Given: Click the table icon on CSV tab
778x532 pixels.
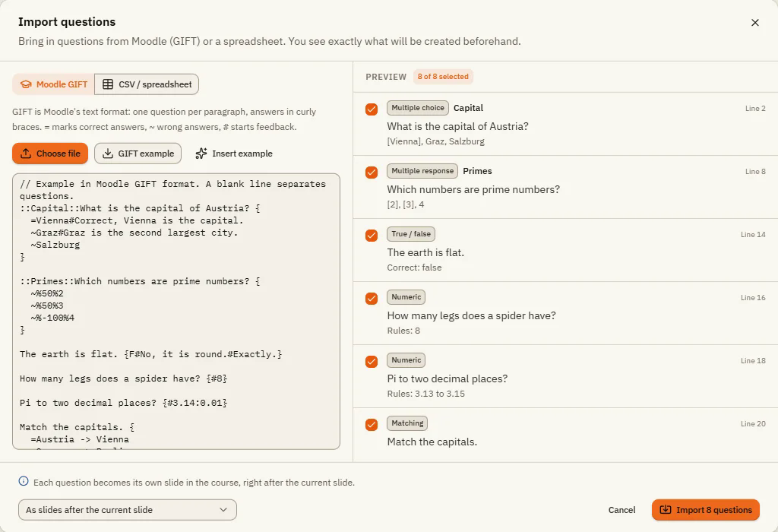Looking at the screenshot, I should 108,84.
